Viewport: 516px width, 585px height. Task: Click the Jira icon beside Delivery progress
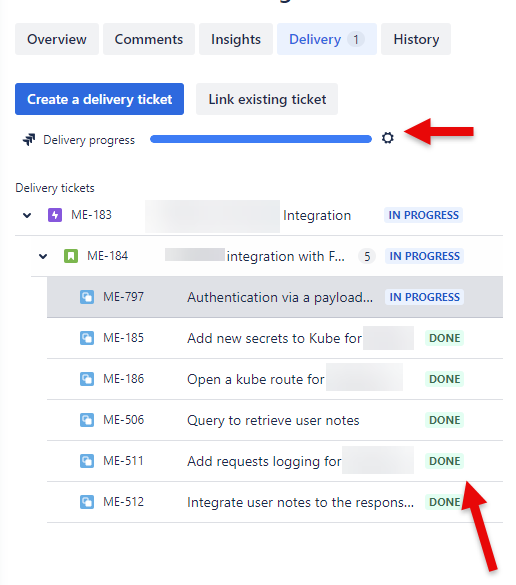(29, 140)
